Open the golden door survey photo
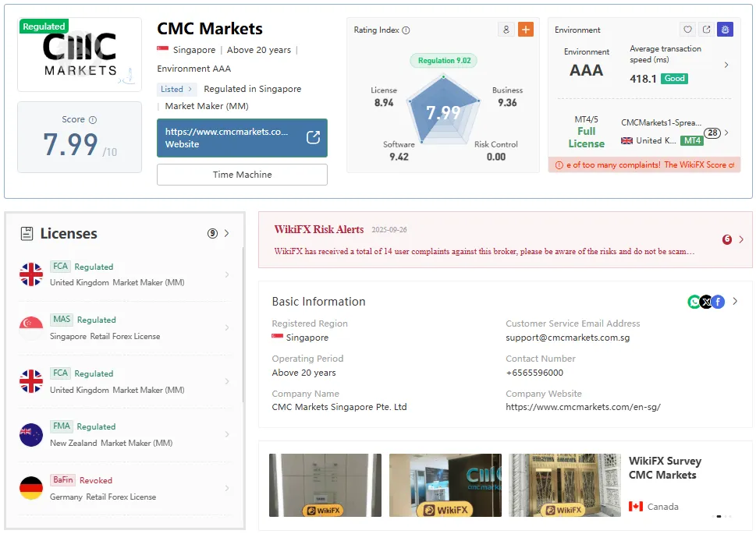Screen dimensions: 756x534 tap(565, 486)
